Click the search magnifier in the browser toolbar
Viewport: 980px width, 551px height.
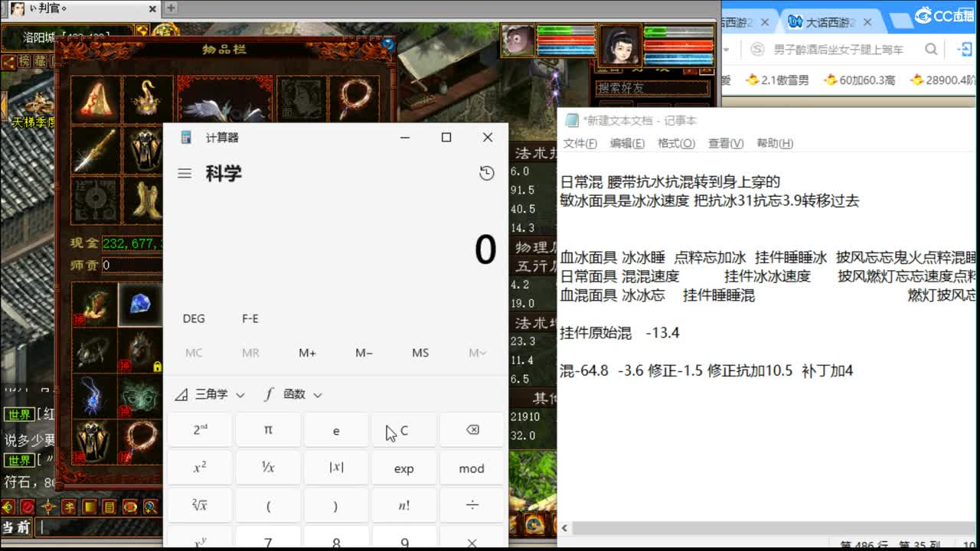pos(929,48)
